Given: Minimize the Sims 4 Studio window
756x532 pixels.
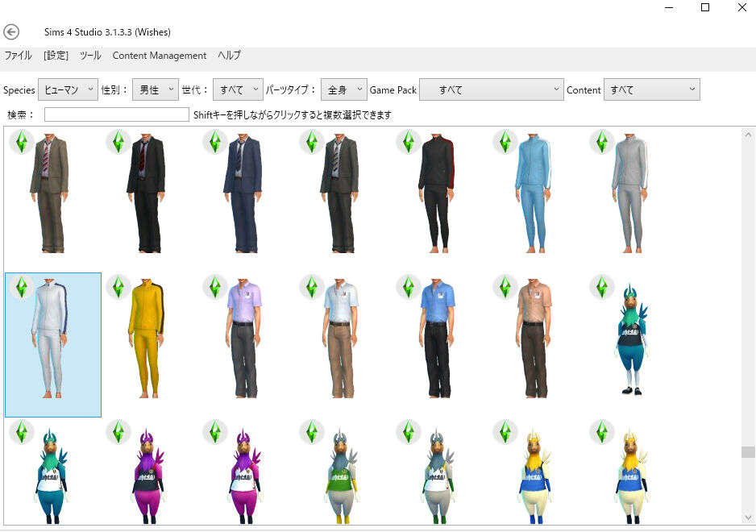Looking at the screenshot, I should (x=669, y=7).
